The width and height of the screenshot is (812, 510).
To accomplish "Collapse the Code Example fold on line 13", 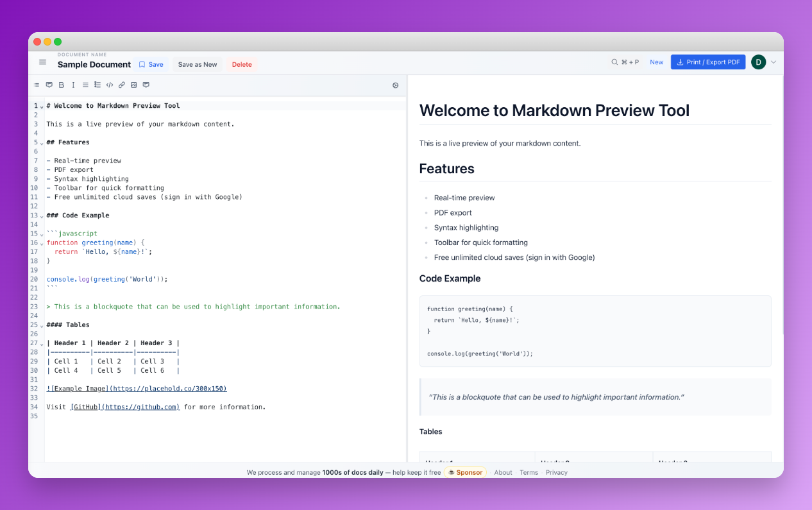I will pos(42,216).
